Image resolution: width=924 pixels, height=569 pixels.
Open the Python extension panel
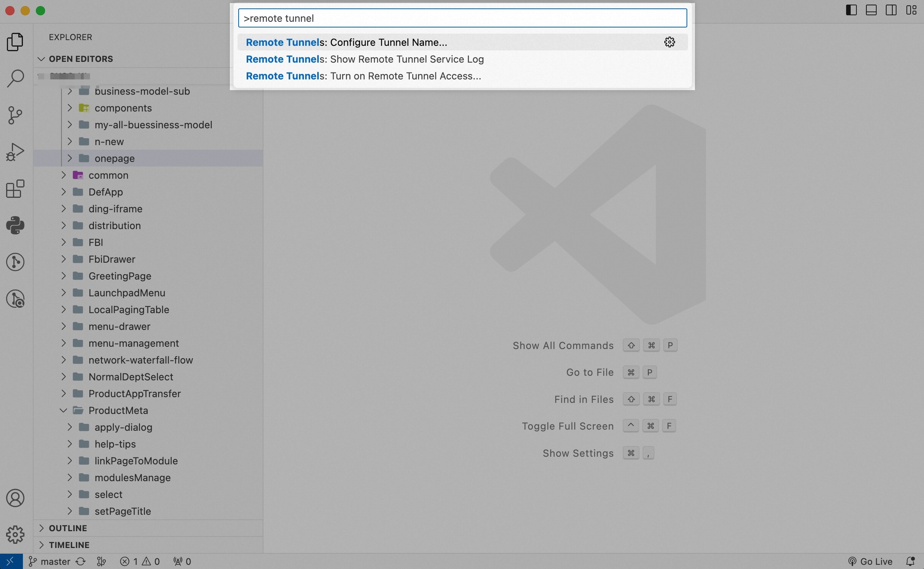coord(15,225)
